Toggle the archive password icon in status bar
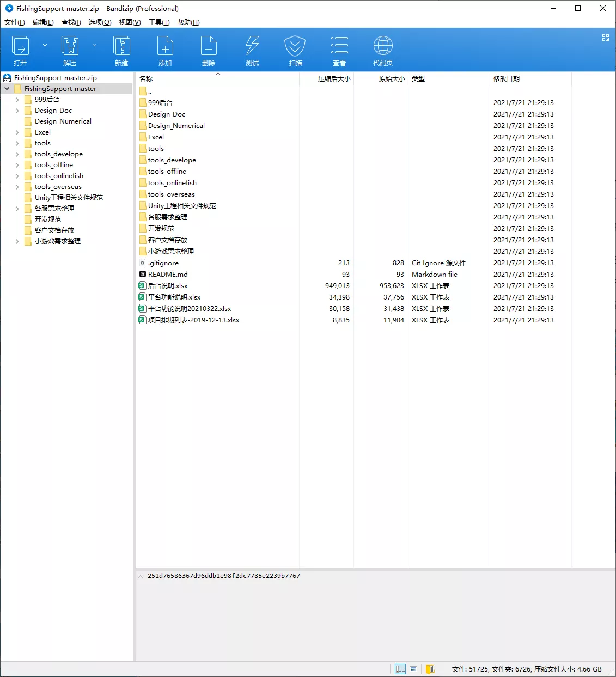 coord(430,669)
